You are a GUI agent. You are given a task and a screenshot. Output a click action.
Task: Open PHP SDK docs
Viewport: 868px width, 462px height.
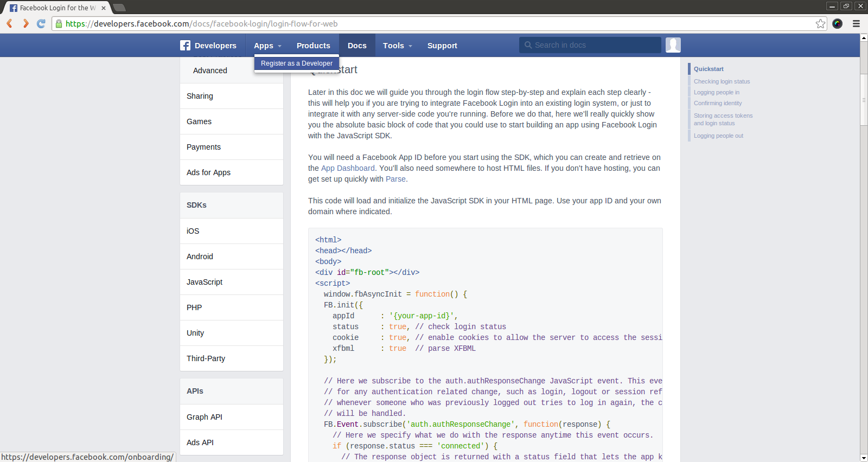coord(232,307)
